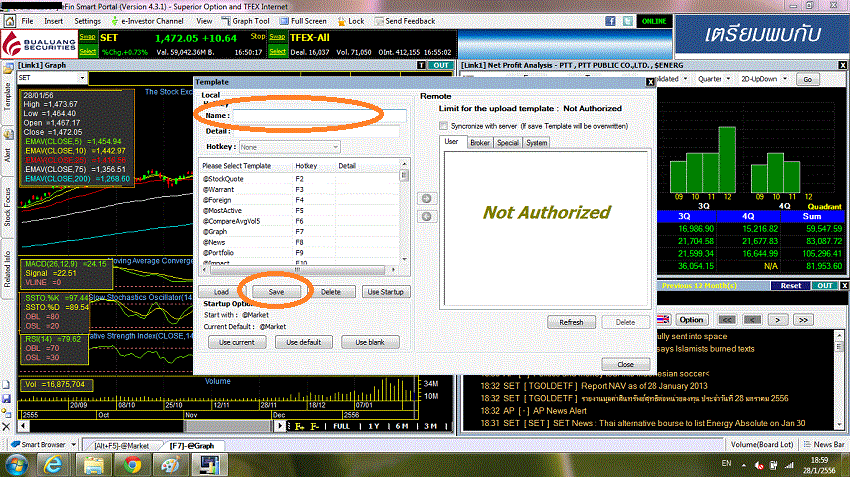The width and height of the screenshot is (850, 477).
Task: Click the local Delete template button
Action: coord(331,292)
